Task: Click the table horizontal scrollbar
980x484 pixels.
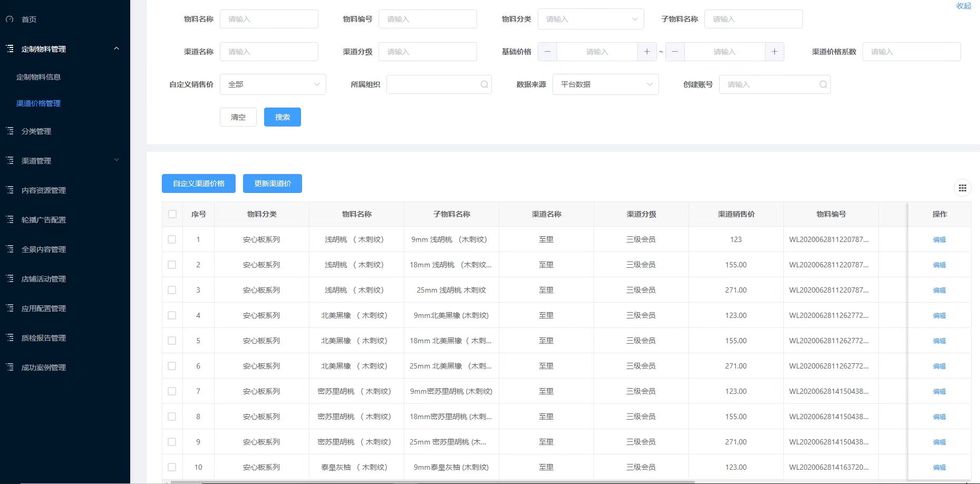Action: (x=432, y=482)
